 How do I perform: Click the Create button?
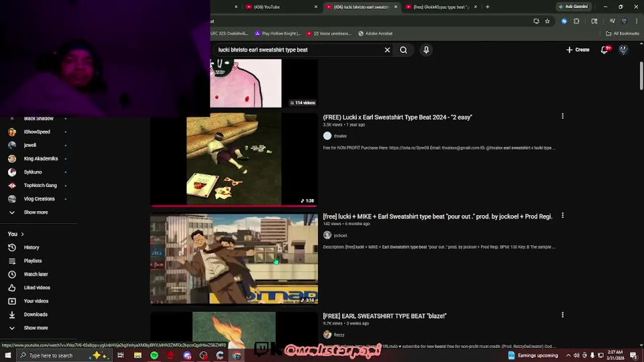(x=578, y=50)
